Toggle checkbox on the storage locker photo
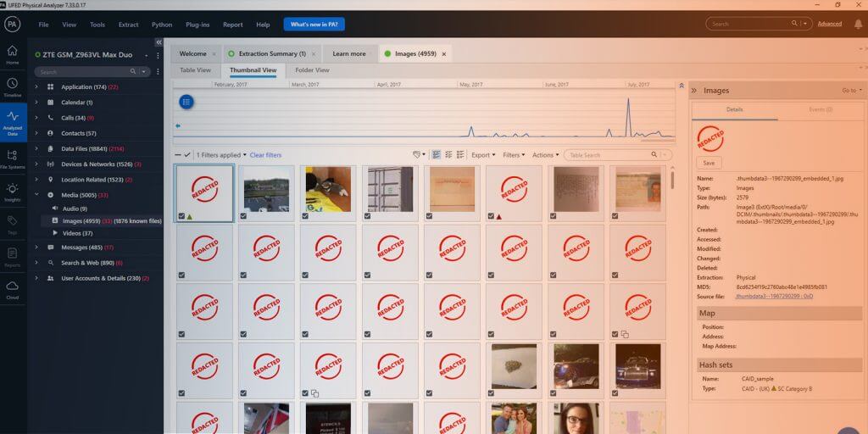This screenshot has height=434, width=868. click(x=367, y=216)
